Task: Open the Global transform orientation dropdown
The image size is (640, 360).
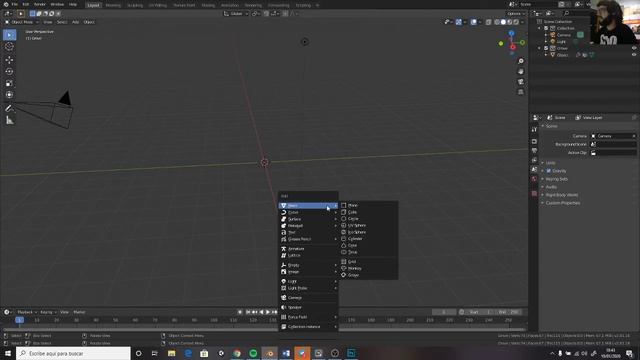Action: (236, 14)
